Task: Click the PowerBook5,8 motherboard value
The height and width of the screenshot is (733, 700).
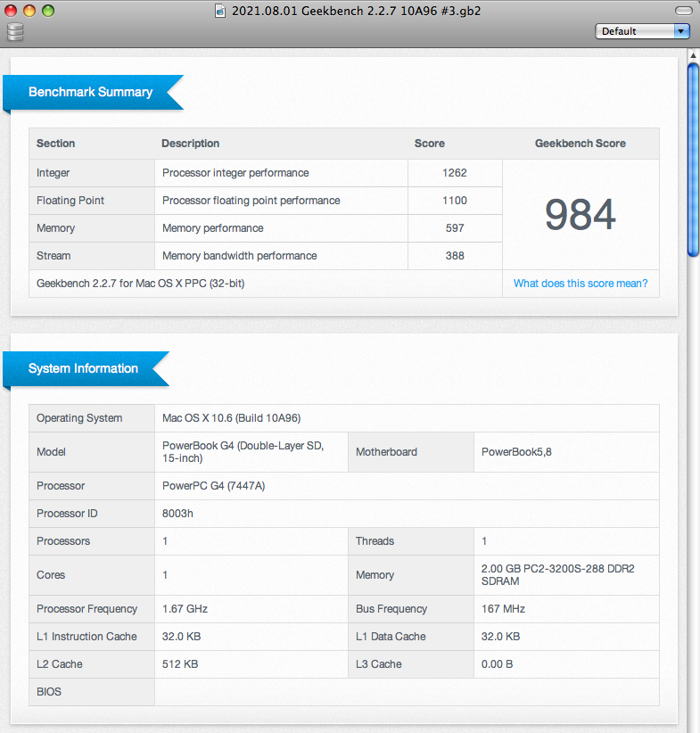Action: tap(516, 451)
